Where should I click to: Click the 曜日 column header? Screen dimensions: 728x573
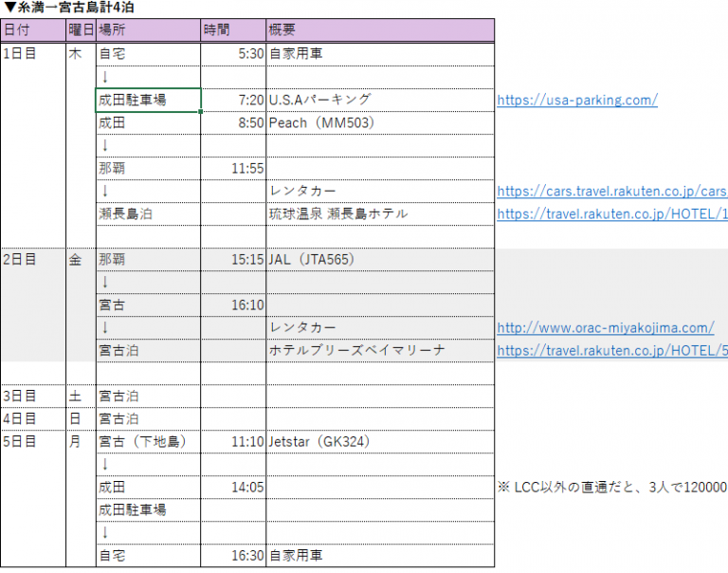(81, 30)
